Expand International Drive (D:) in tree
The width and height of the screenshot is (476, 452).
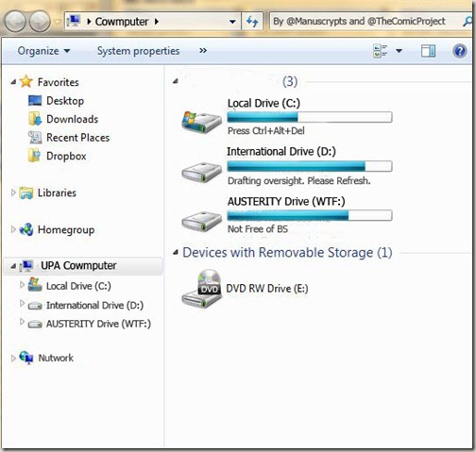(x=22, y=304)
